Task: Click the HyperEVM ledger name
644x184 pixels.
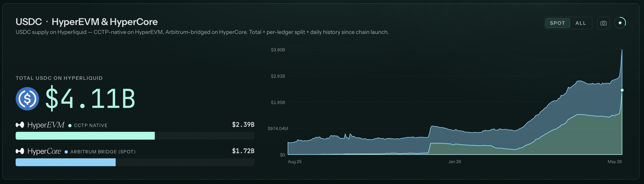Action: pos(46,125)
